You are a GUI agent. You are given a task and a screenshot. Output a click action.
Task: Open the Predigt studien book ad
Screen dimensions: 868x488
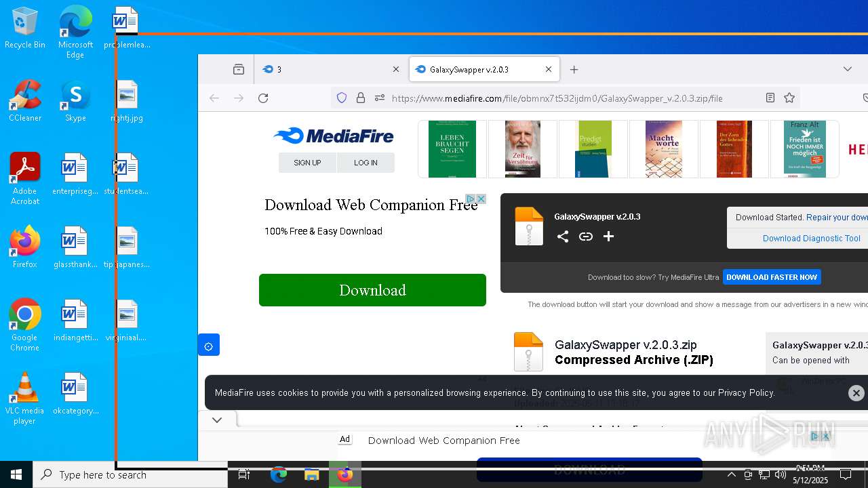593,149
